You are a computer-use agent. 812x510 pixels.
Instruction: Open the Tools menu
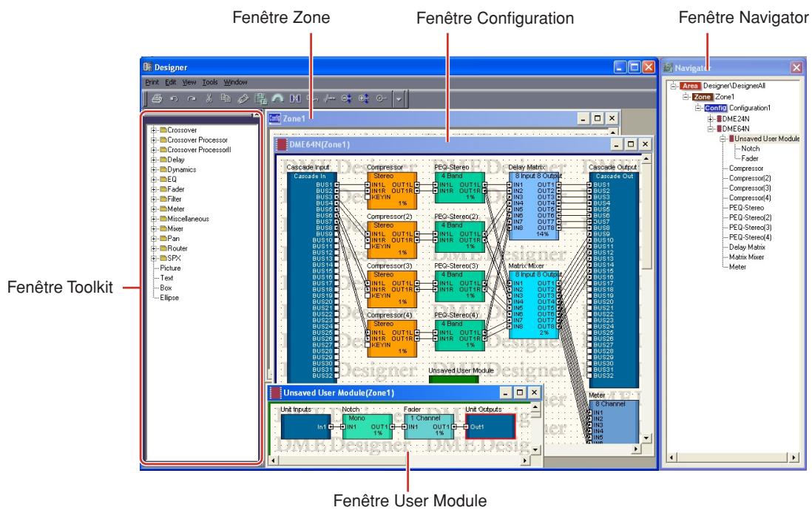tap(210, 82)
